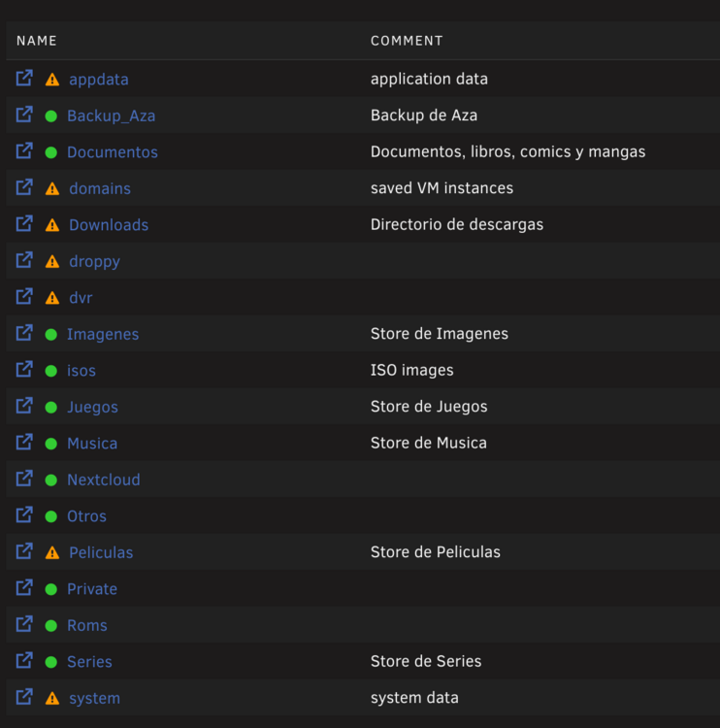Select the Juegos share name
This screenshot has height=728, width=720.
[92, 407]
